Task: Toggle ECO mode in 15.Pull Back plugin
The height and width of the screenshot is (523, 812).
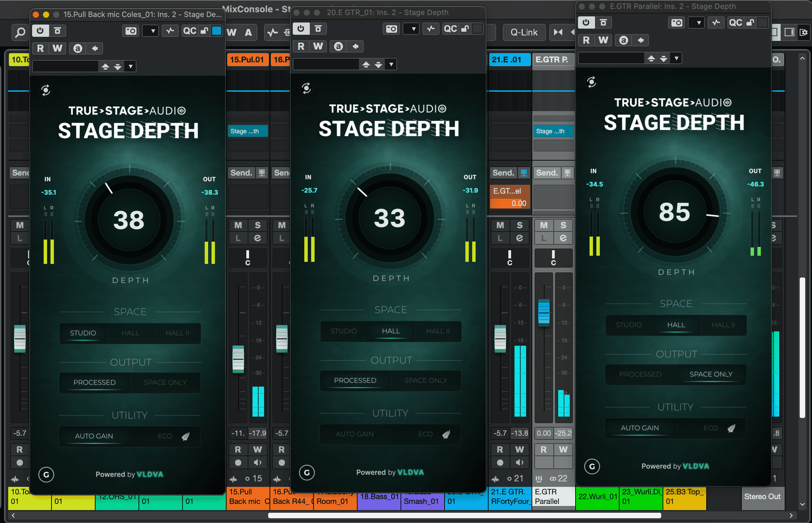Action: [x=166, y=436]
